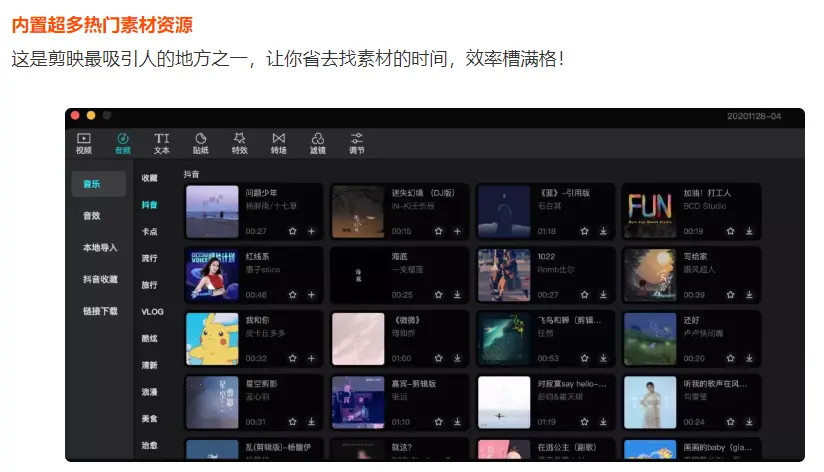Download 对殿寞say hello track
This screenshot has height=472, width=824.
[603, 422]
